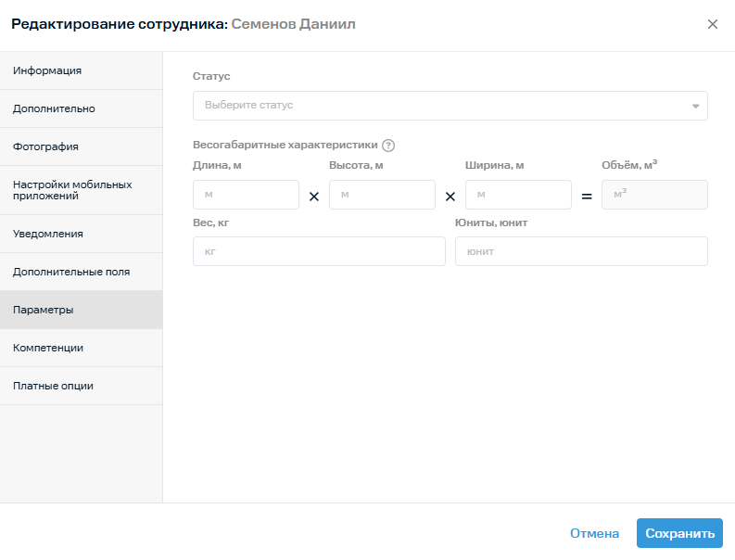This screenshot has width=735, height=560.
Task: Open the Информация tab
Action: point(81,70)
